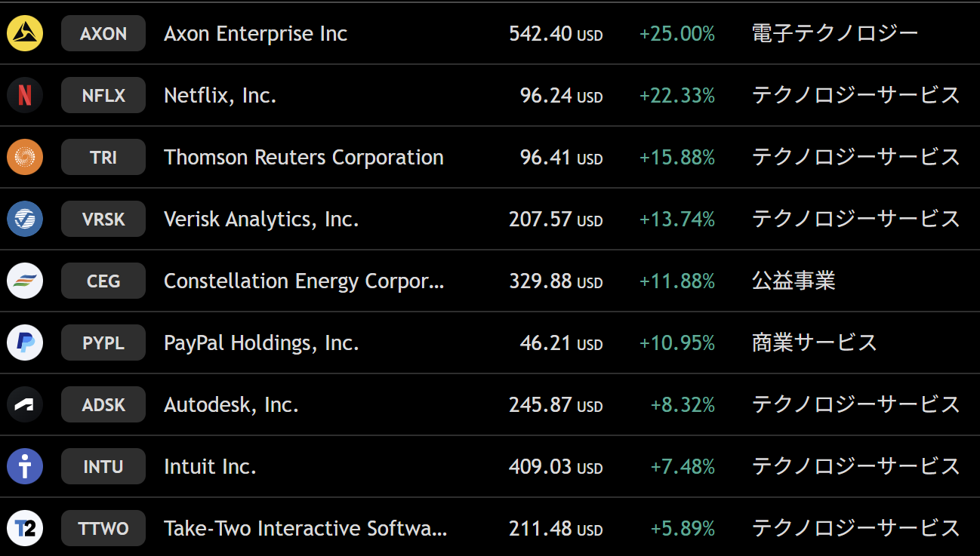Click the 商業サービス sector link

point(814,343)
